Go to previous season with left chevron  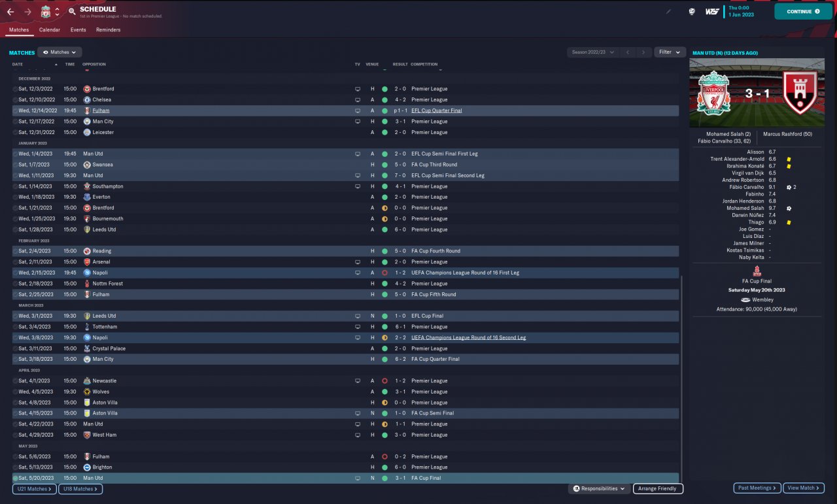click(x=628, y=52)
